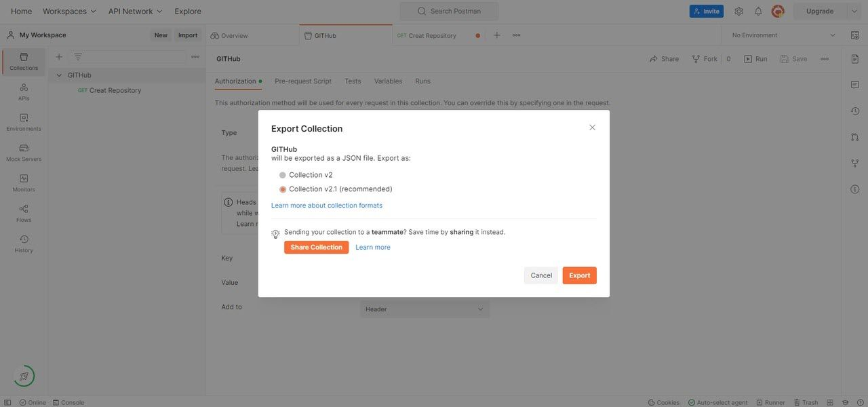Viewport: 868px width, 407px height.
Task: Open the changelog icon in right sidebar
Action: point(854,111)
